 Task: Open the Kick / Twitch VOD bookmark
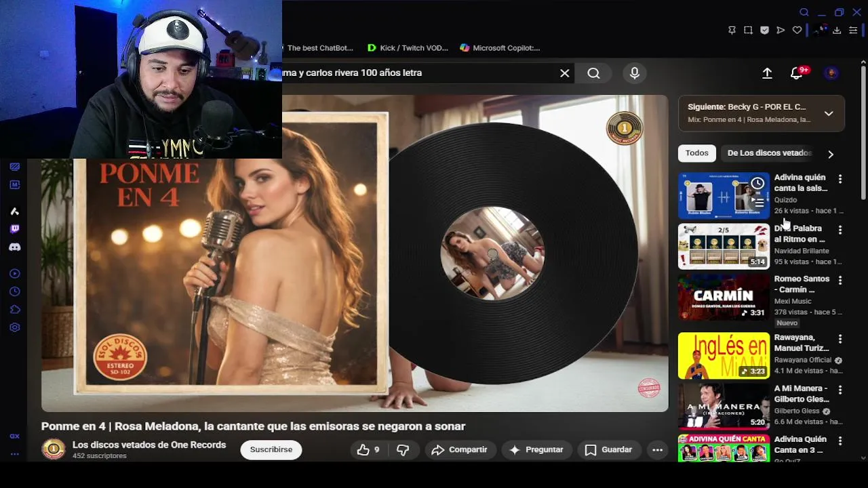pos(408,48)
